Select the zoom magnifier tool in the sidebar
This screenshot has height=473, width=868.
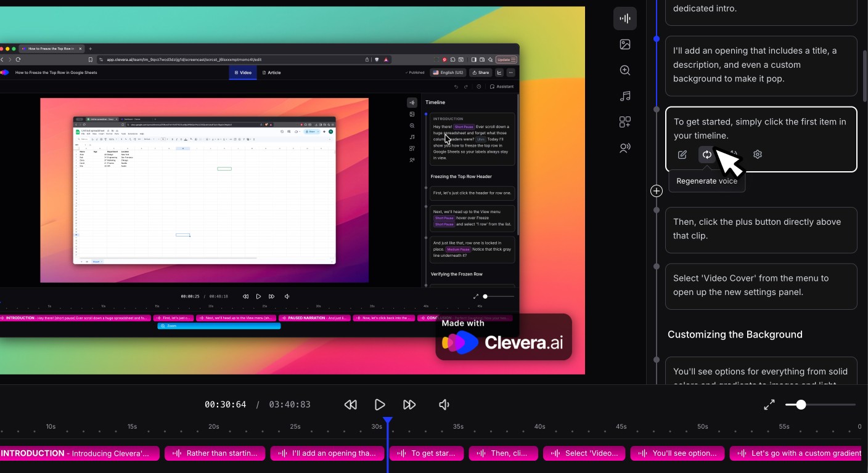click(x=625, y=70)
